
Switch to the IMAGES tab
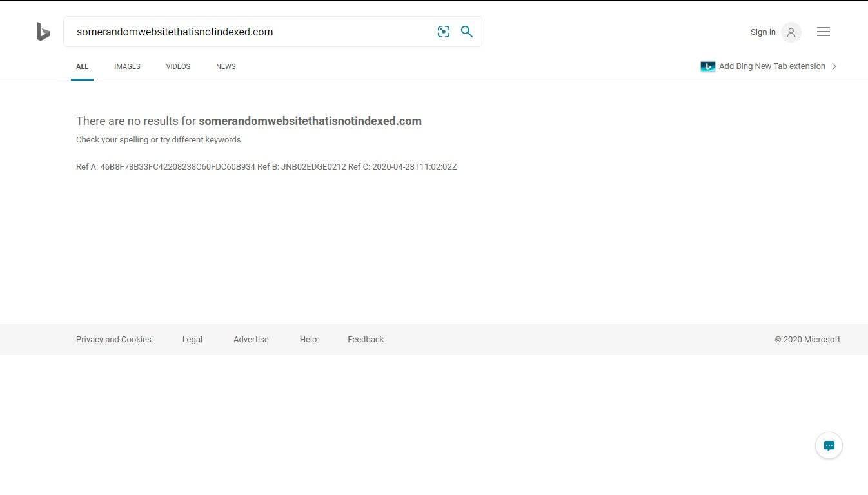(127, 66)
